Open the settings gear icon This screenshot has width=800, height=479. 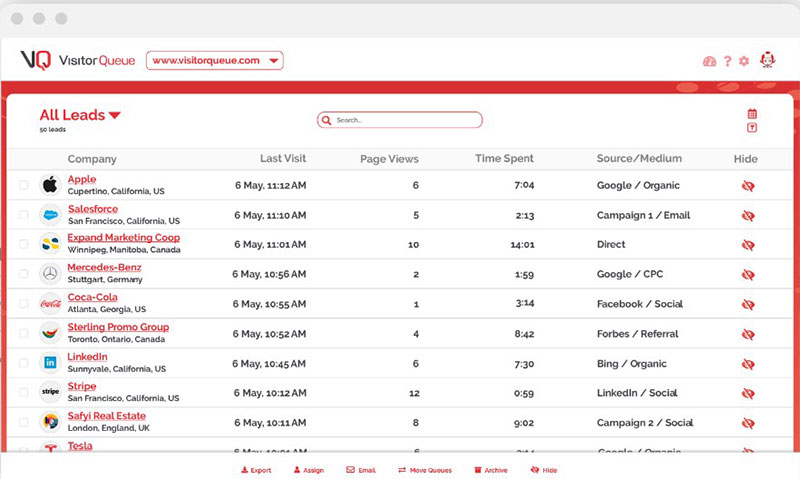[x=744, y=61]
